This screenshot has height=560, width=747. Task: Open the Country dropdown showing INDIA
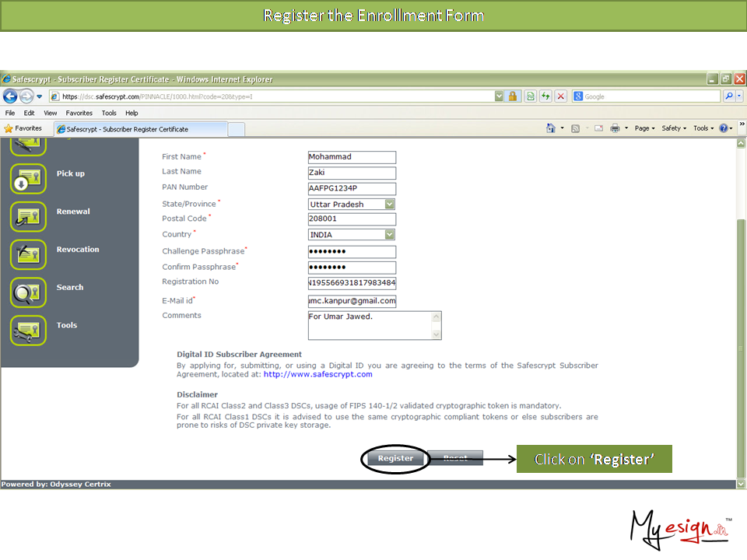tap(389, 235)
